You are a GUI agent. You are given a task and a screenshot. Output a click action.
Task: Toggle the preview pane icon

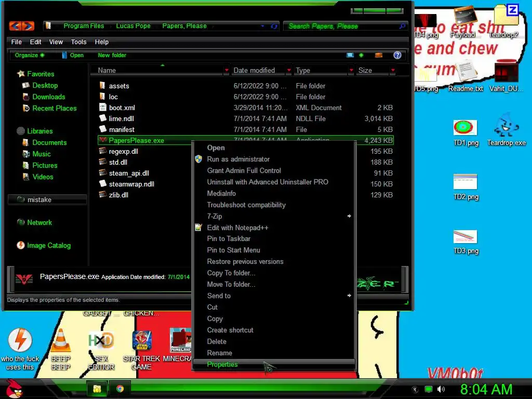click(x=379, y=55)
